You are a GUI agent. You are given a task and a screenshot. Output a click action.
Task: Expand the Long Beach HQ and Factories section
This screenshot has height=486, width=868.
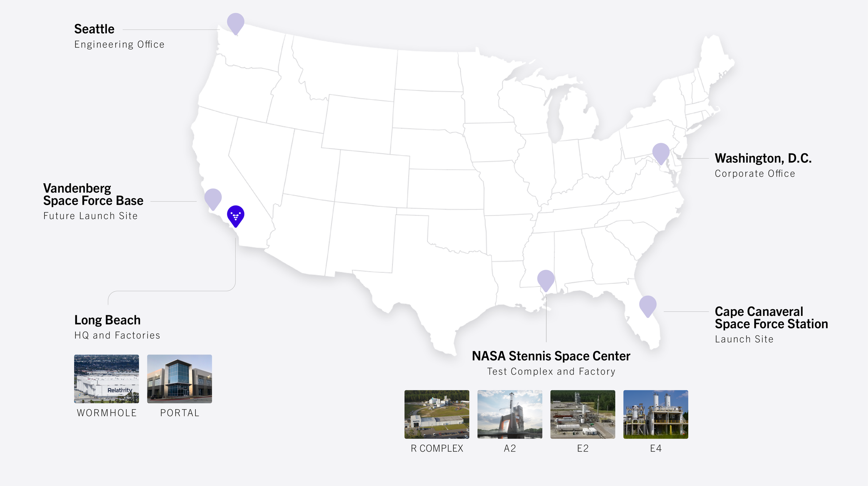[x=107, y=320]
